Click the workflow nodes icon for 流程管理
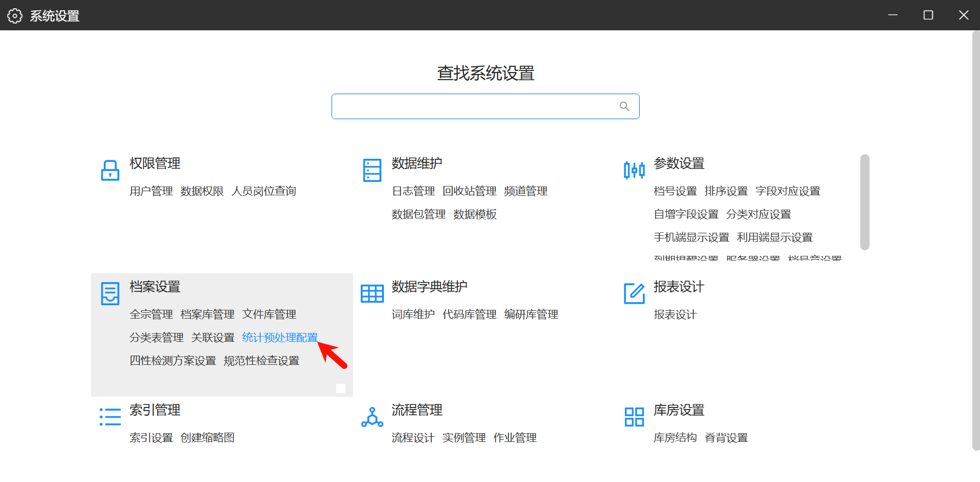The width and height of the screenshot is (980, 482). 372,417
